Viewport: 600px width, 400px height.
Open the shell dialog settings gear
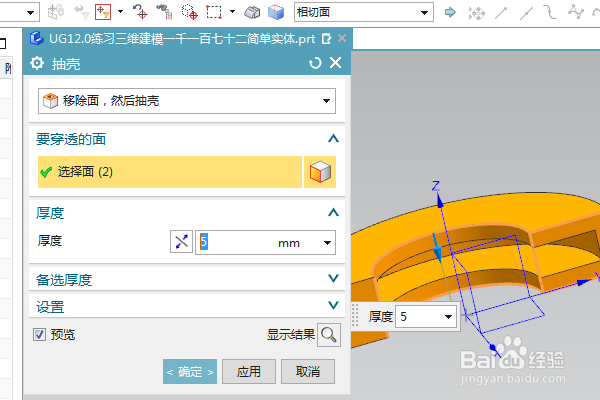[37, 63]
